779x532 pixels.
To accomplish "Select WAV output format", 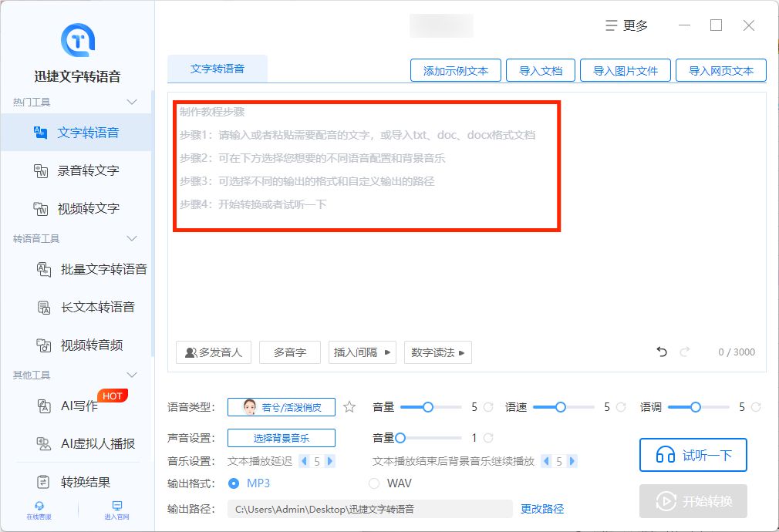I will click(x=374, y=483).
